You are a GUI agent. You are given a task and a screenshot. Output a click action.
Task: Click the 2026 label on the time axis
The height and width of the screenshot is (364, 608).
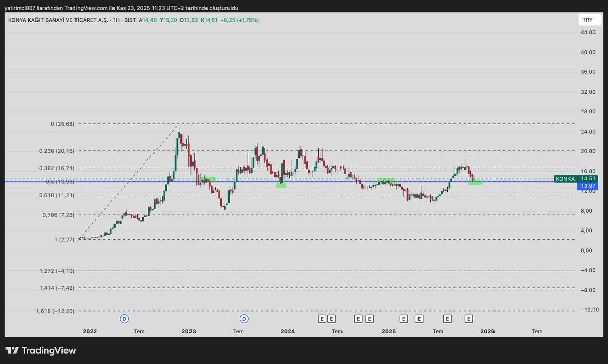[x=487, y=332]
